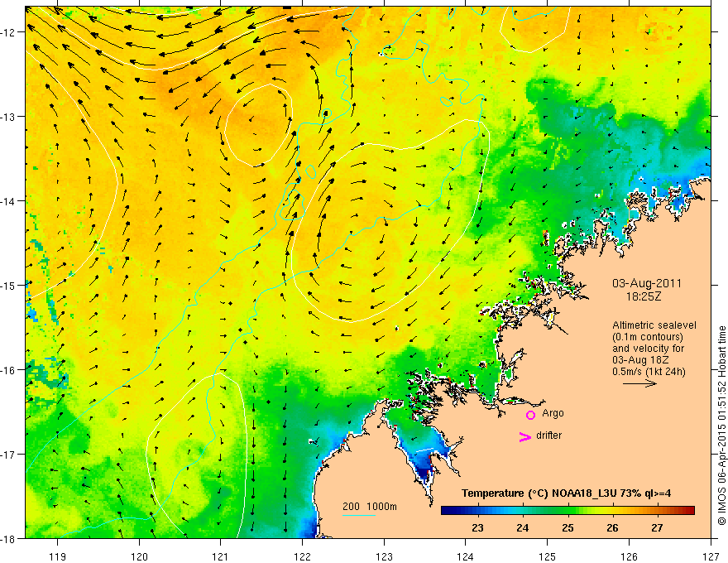Click the '0.5m/s (1kt 24h)' scale text
This screenshot has width=728, height=563.
pos(649,372)
